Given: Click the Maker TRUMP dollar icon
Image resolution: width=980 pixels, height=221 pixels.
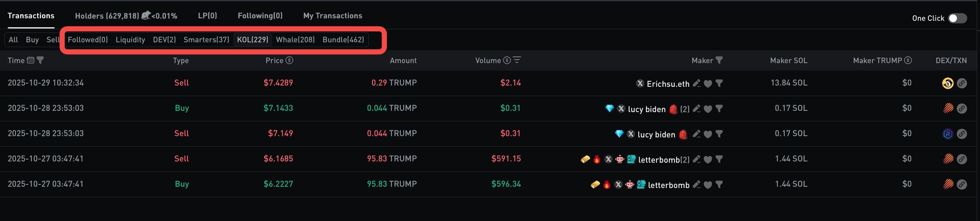Looking at the screenshot, I should (x=908, y=60).
